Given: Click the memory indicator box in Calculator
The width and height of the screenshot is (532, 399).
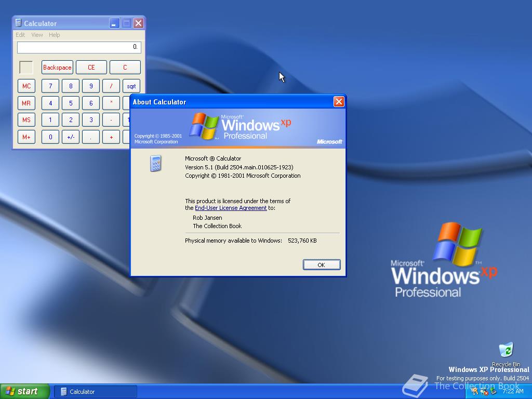Looking at the screenshot, I should pyautogui.click(x=26, y=67).
